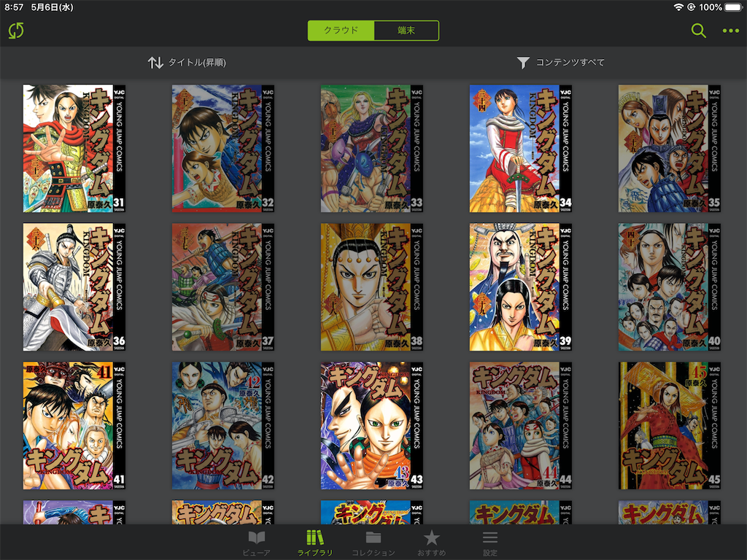747x560 pixels.
Task: Open Kingdom volume 43 cover
Action: point(372,426)
